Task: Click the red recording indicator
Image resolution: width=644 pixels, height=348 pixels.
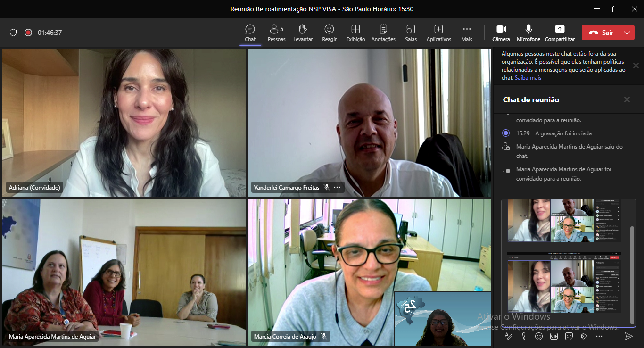Action: click(28, 33)
